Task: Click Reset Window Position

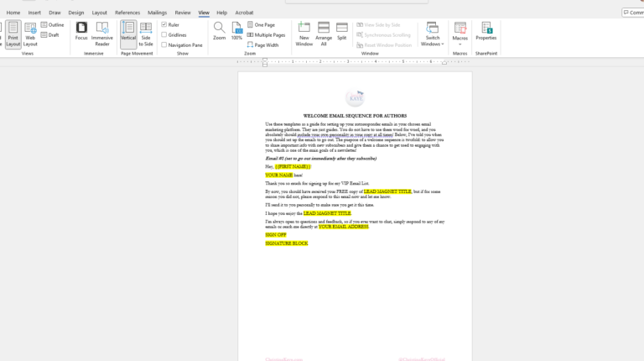Action: (384, 44)
